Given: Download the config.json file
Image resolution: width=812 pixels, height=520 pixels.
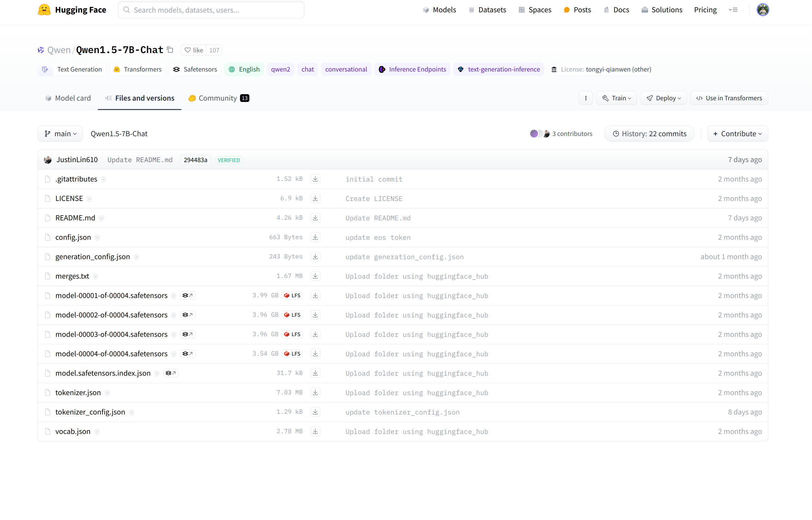Looking at the screenshot, I should [315, 237].
